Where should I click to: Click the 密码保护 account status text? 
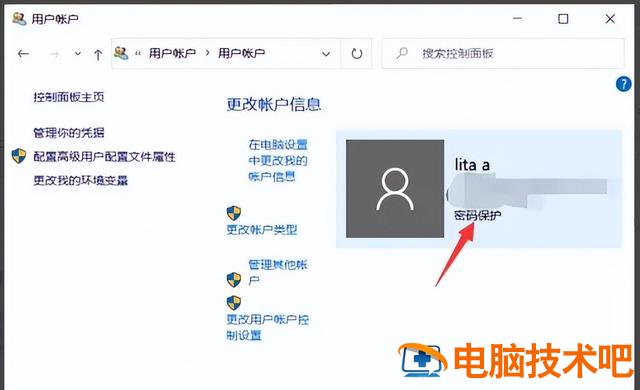pyautogui.click(x=478, y=215)
